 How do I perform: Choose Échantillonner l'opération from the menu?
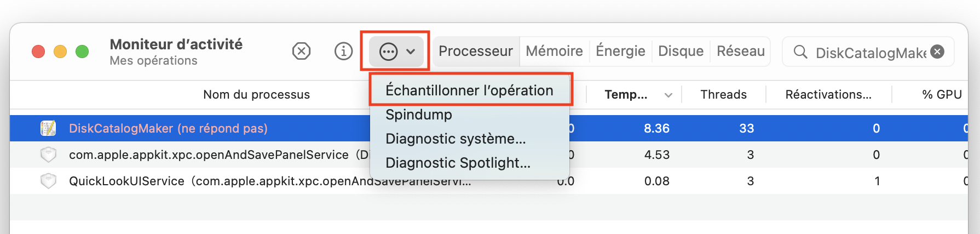[470, 90]
